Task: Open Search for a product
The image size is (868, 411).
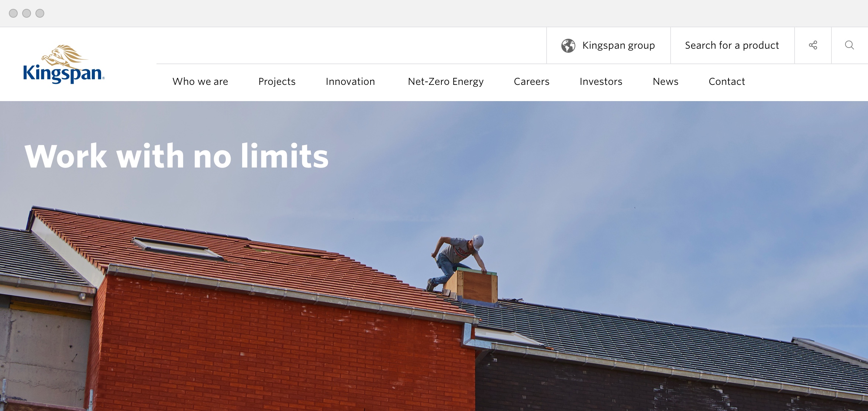Action: click(732, 45)
